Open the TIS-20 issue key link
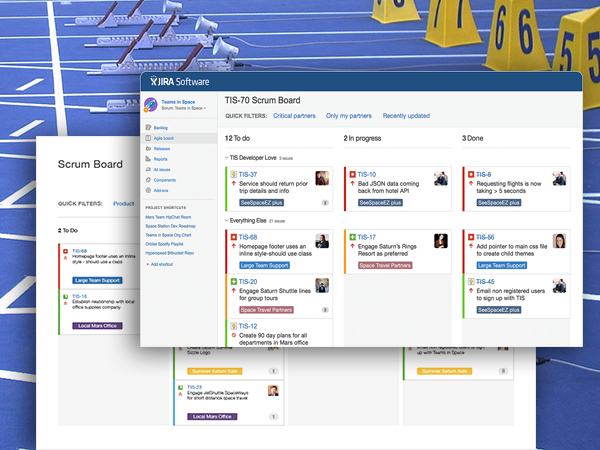 click(248, 282)
